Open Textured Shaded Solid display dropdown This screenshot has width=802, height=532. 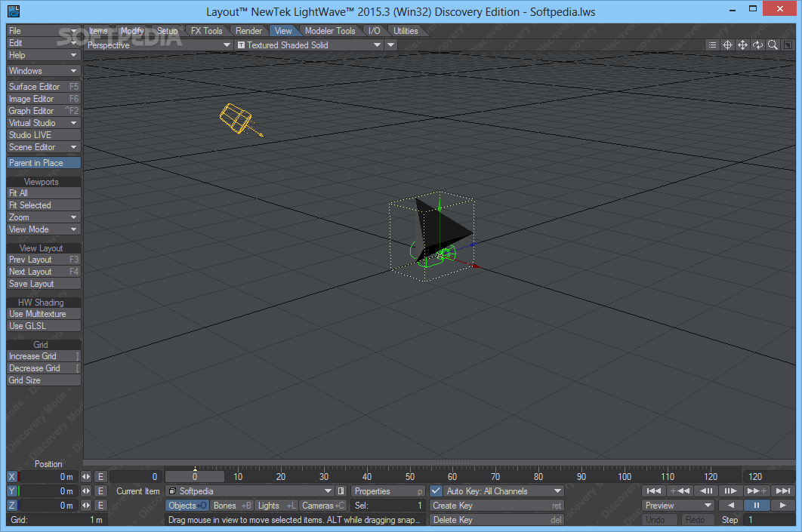click(309, 45)
